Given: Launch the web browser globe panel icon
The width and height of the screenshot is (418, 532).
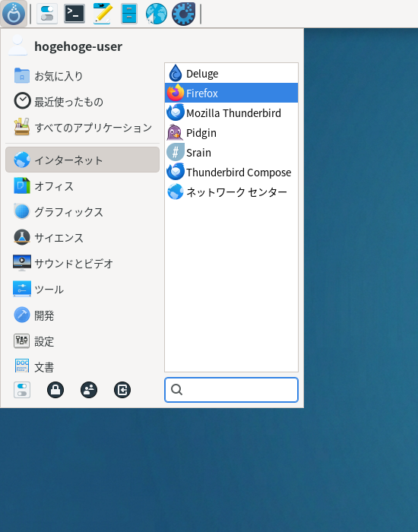Looking at the screenshot, I should tap(156, 14).
